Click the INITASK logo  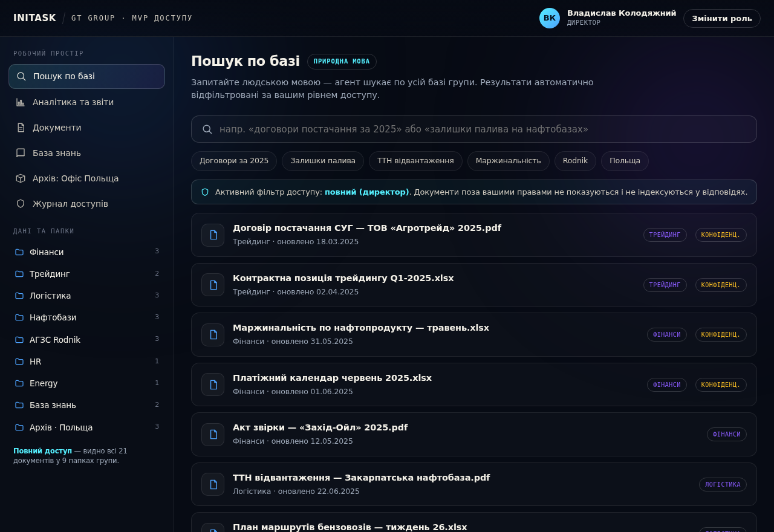(x=34, y=18)
